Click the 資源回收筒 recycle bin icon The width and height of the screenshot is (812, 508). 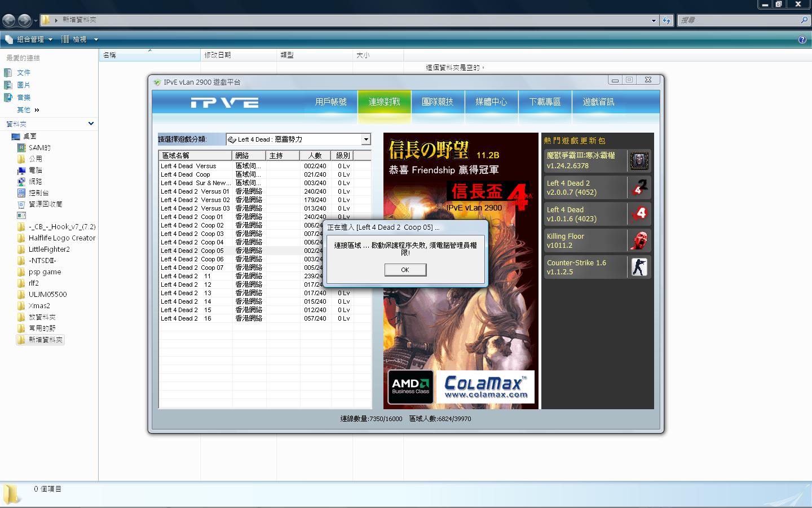tap(21, 204)
